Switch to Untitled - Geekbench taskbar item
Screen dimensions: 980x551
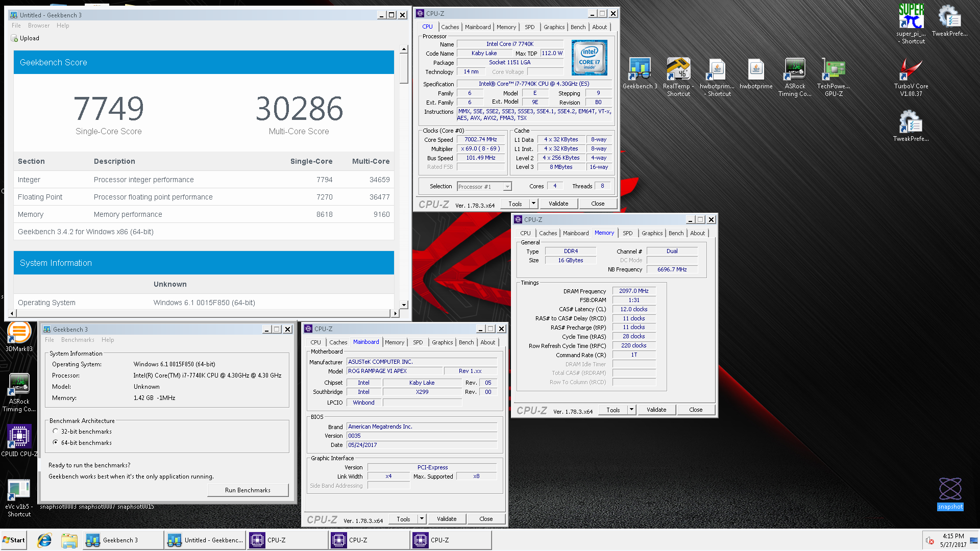coord(205,540)
